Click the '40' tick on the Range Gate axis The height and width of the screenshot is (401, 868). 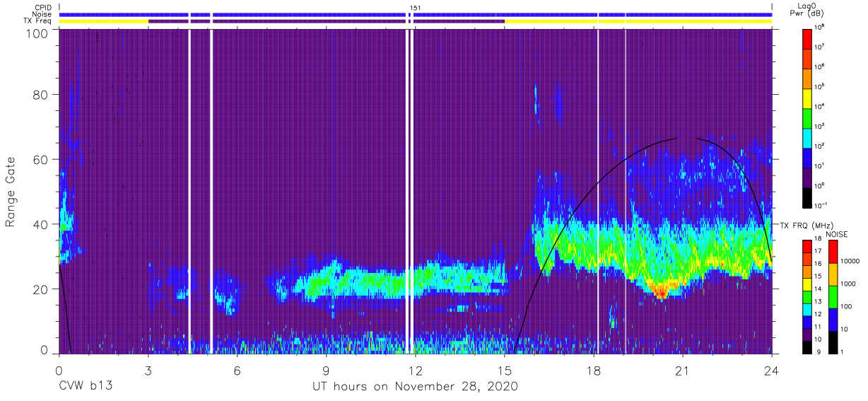pos(40,224)
